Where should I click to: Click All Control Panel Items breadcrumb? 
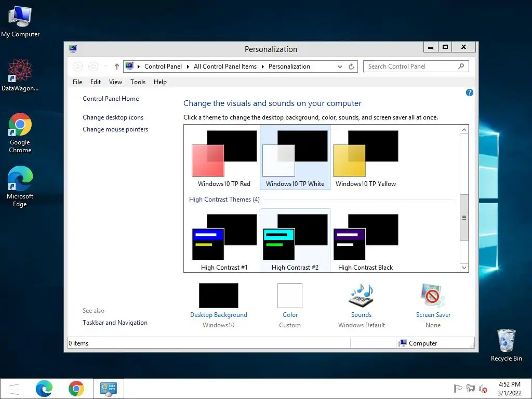[225, 66]
